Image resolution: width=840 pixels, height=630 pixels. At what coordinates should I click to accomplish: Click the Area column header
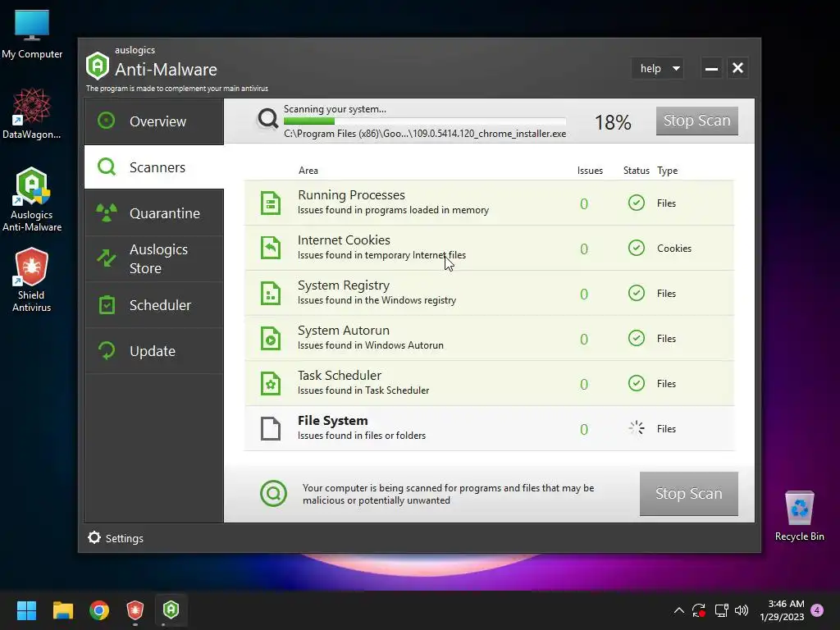(308, 171)
